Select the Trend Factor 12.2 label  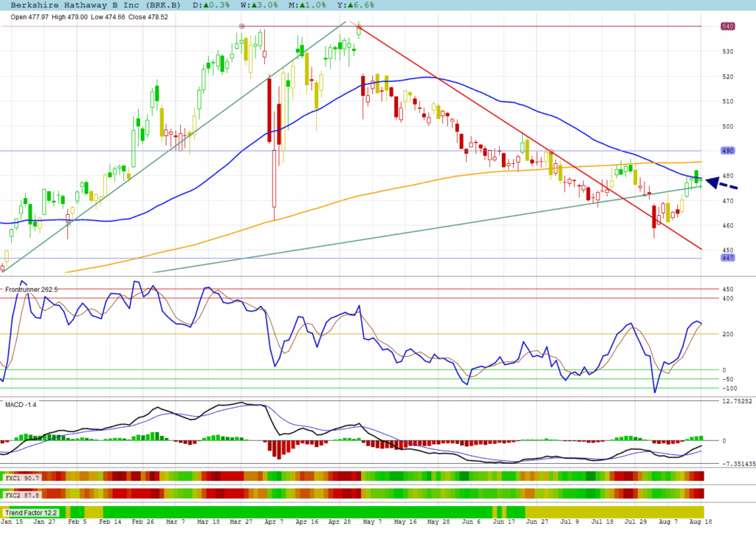[31, 513]
